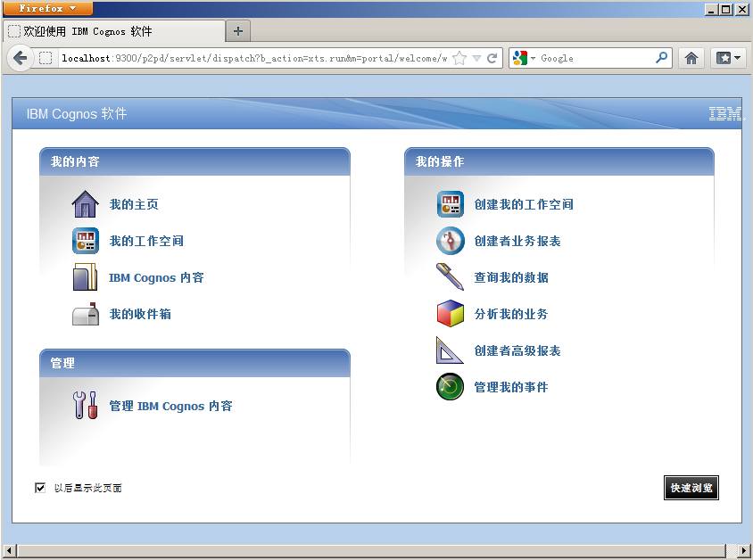753x560 pixels.
Task: Click the cube icon beside 分析我的业务
Action: tap(450, 314)
